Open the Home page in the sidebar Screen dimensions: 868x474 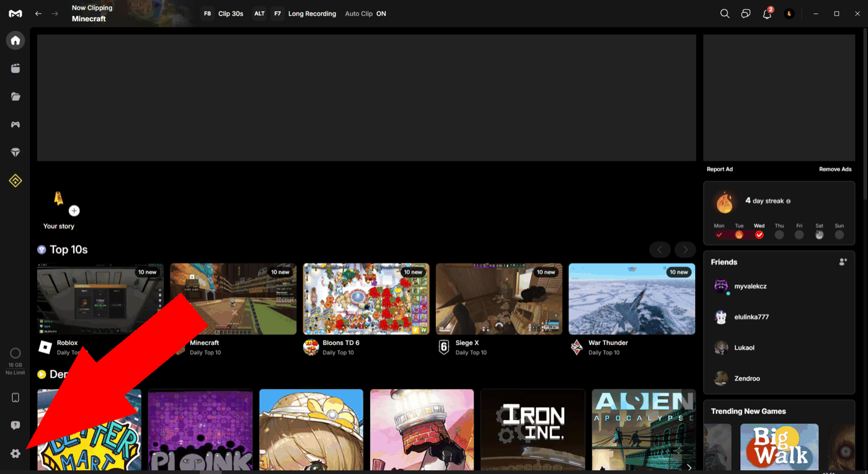15,40
